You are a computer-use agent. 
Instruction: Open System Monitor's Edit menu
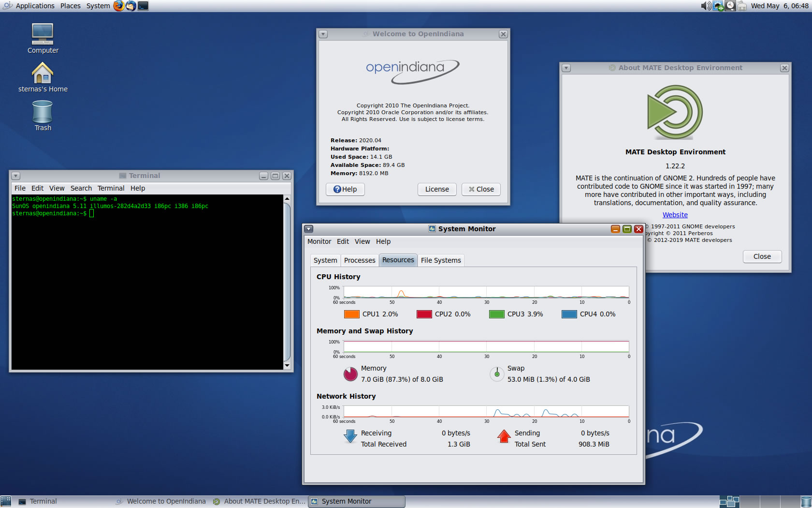point(343,241)
